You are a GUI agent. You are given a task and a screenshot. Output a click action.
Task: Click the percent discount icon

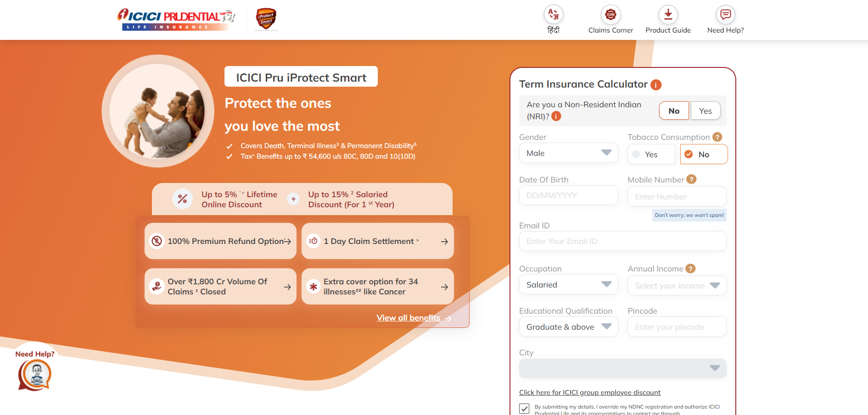click(182, 199)
